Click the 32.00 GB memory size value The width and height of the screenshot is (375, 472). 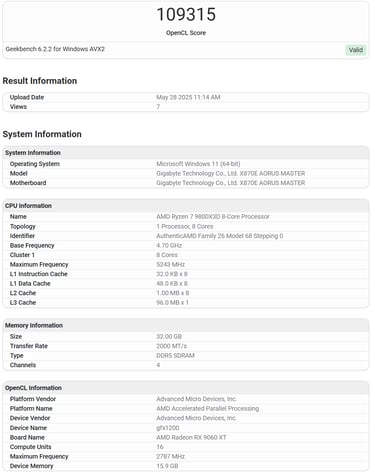click(169, 337)
